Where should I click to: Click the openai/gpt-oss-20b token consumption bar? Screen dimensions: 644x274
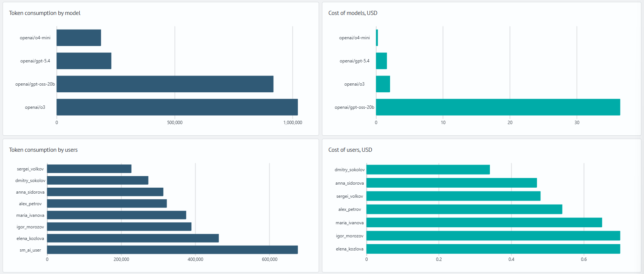tap(165, 84)
